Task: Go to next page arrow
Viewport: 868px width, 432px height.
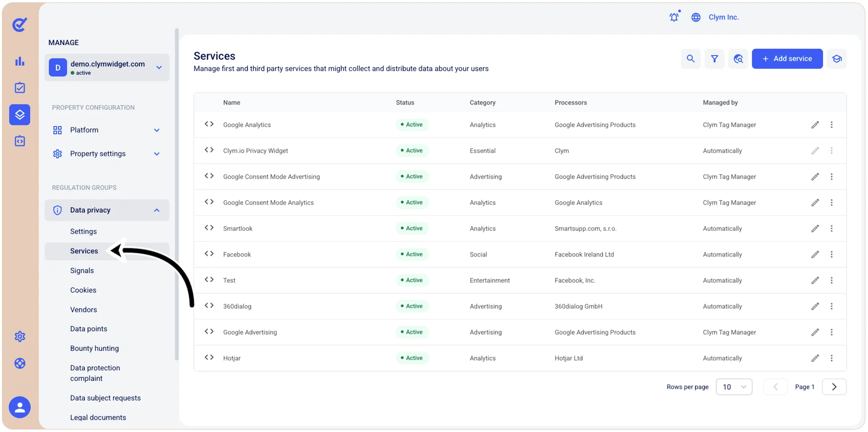Action: [x=834, y=387]
